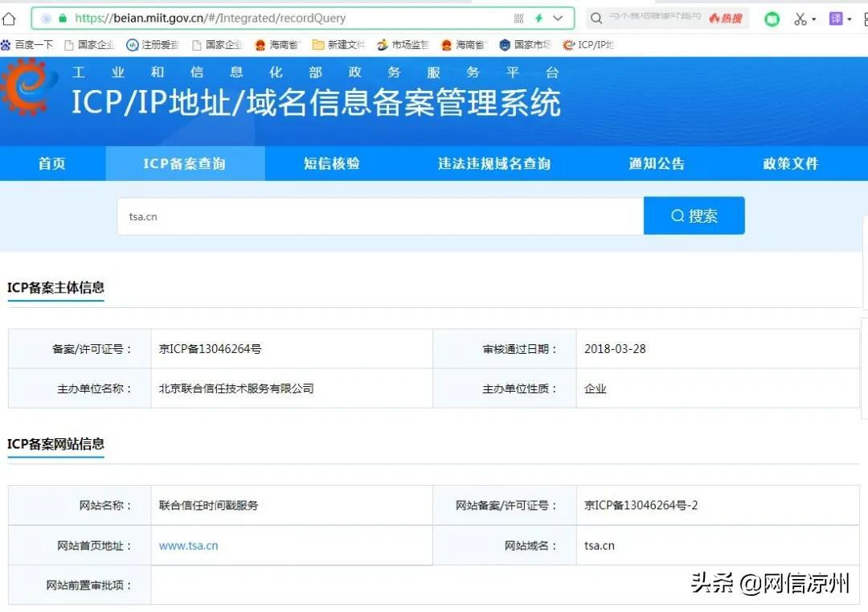Click the ICP备案主体信息 heading
The height and width of the screenshot is (612, 868).
55,287
